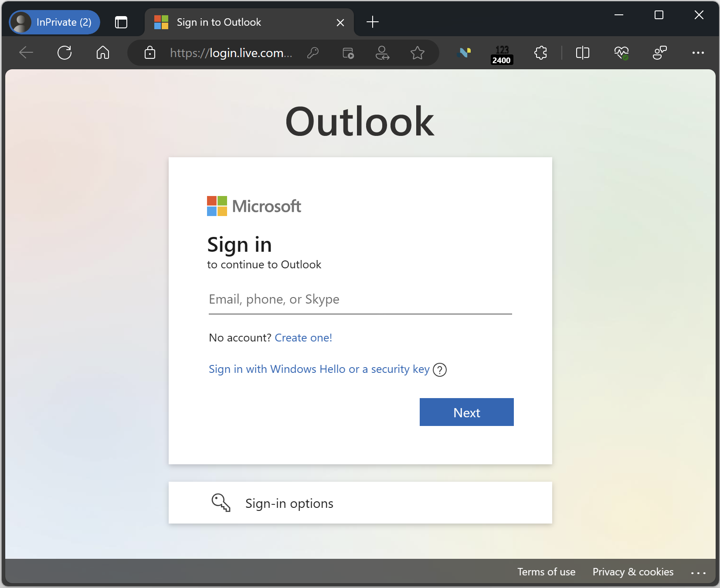Click the media autoplay settings icon in address bar
The height and width of the screenshot is (588, 720).
point(348,53)
